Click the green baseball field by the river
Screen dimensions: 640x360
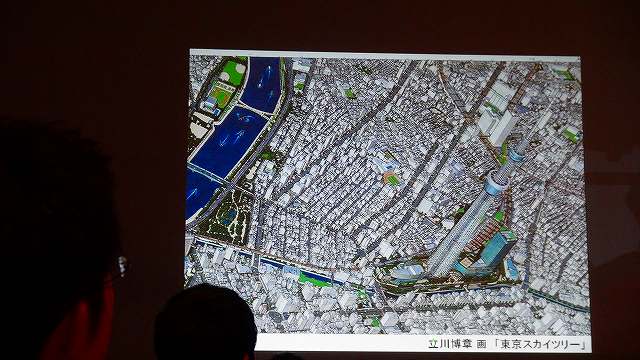(222, 96)
